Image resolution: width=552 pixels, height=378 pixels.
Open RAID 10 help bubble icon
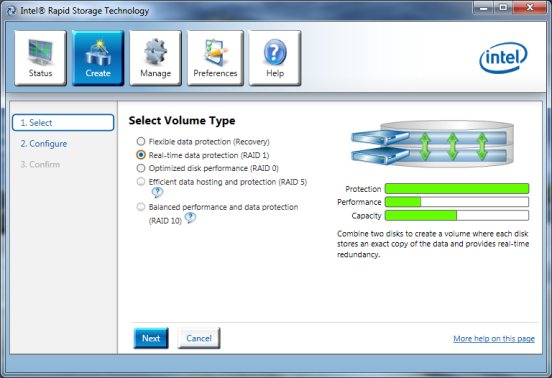[x=190, y=218]
